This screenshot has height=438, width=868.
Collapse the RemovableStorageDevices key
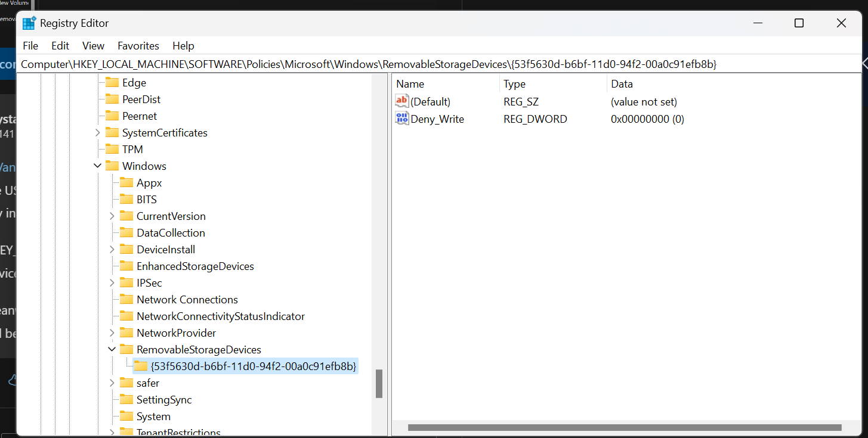pyautogui.click(x=112, y=349)
